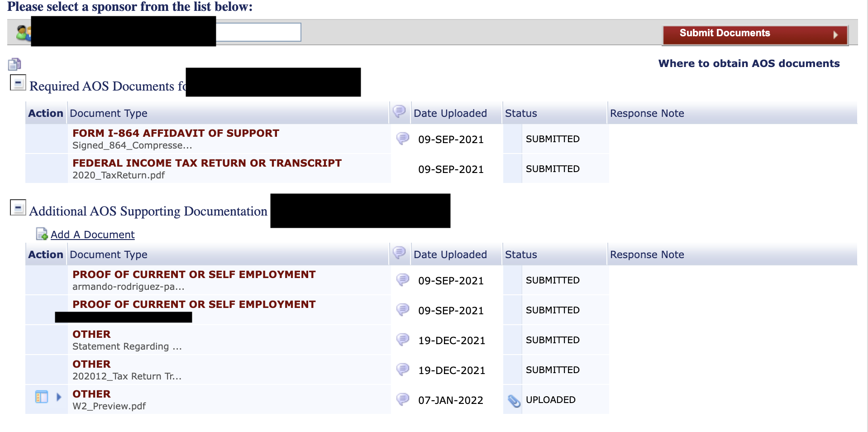Image resolution: width=868 pixels, height=432 pixels.
Task: Click Submit Documents button
Action: [x=755, y=35]
